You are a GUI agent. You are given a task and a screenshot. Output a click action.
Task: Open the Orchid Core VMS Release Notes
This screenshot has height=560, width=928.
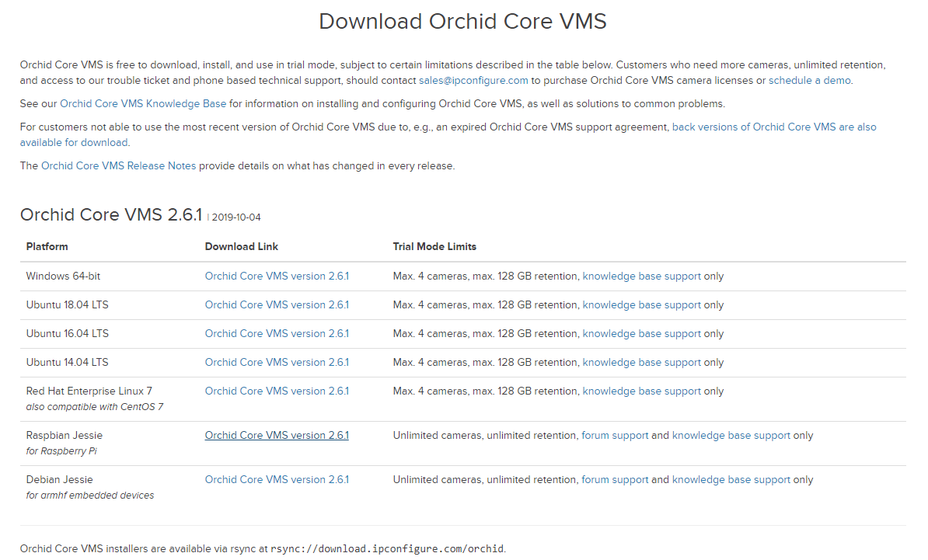point(118,165)
